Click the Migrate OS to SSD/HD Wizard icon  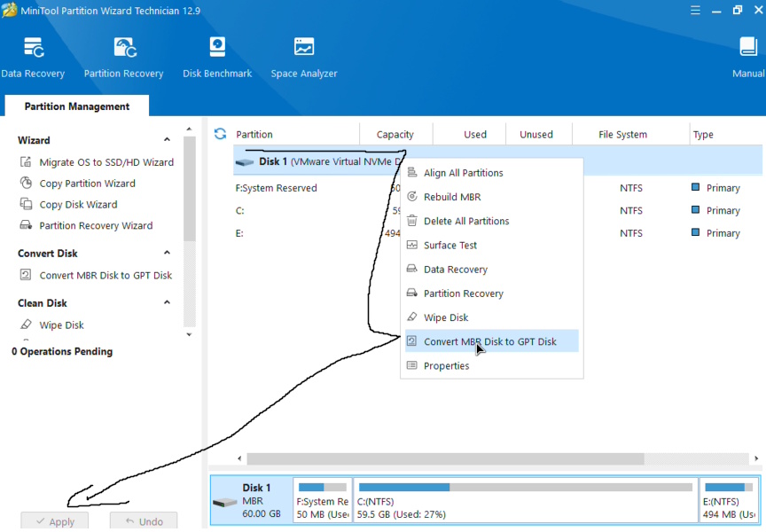pyautogui.click(x=26, y=161)
